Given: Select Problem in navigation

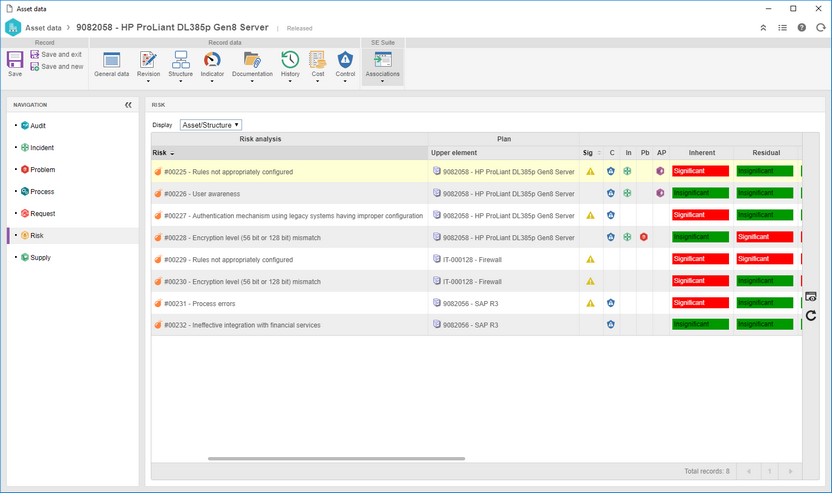Looking at the screenshot, I should coord(38,170).
